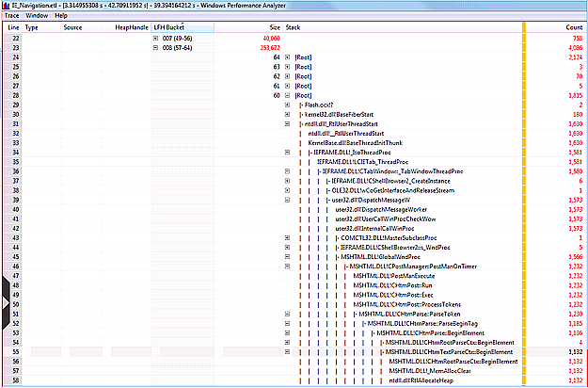Open the Help menu
The height and width of the screenshot is (388, 588).
coord(61,16)
